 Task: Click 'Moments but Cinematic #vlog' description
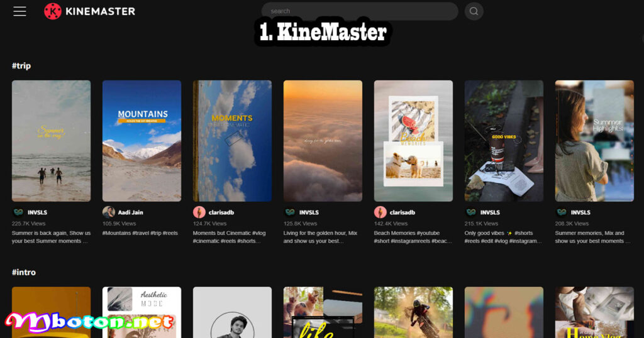230,237
